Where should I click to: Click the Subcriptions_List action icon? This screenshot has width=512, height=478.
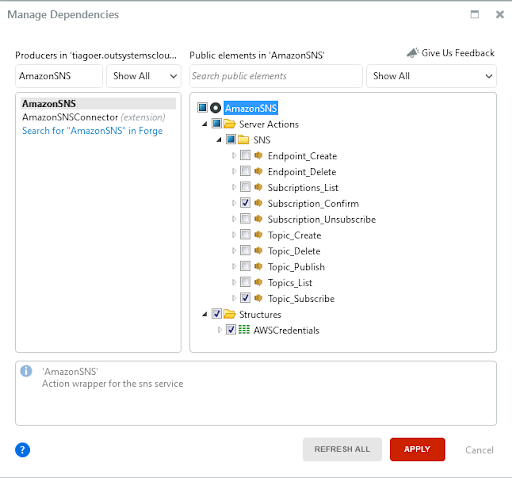pos(258,187)
